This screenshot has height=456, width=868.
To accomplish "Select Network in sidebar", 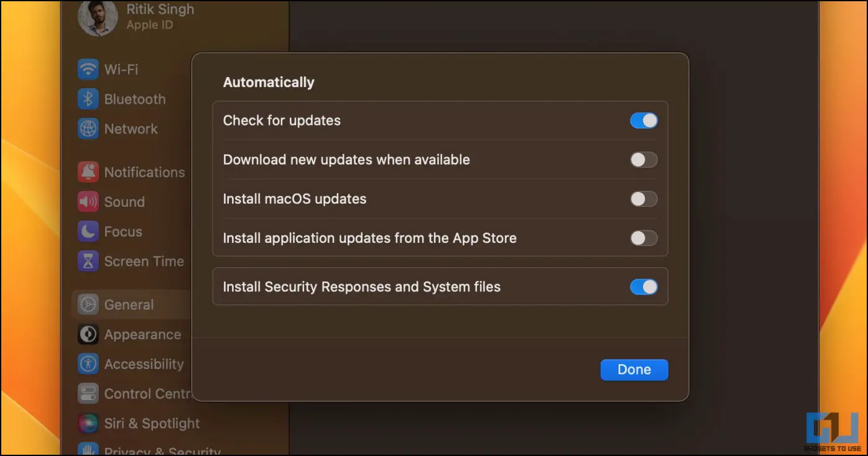I will coord(131,129).
